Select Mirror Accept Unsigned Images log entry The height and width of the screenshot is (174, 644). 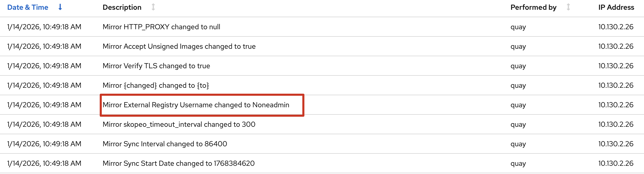pos(179,46)
